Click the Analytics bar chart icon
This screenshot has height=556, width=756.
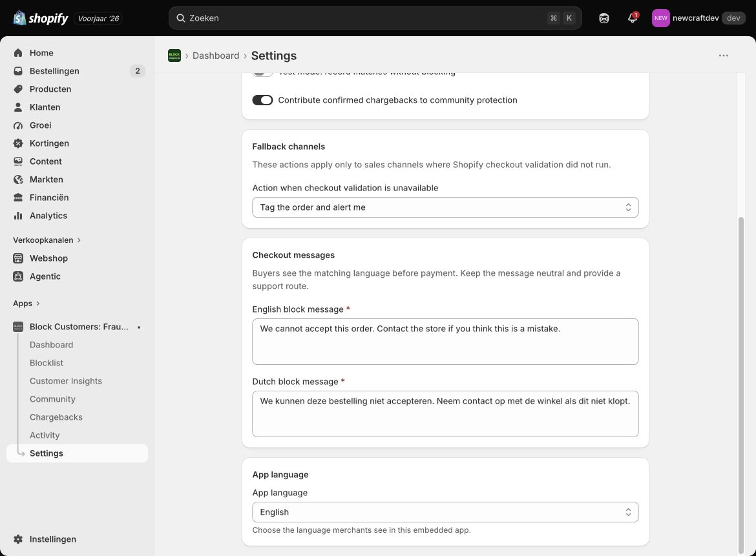click(18, 216)
